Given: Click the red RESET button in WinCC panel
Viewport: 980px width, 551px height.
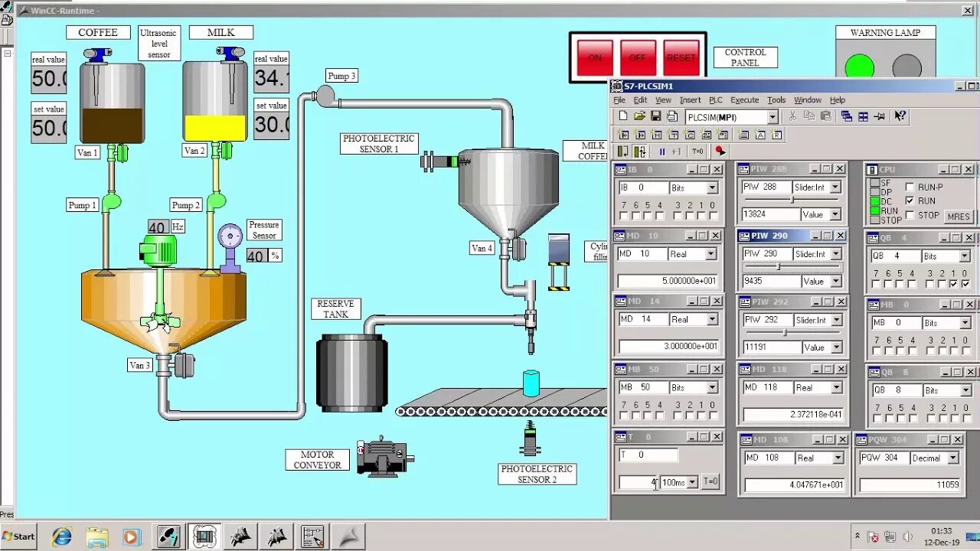Looking at the screenshot, I should point(681,57).
